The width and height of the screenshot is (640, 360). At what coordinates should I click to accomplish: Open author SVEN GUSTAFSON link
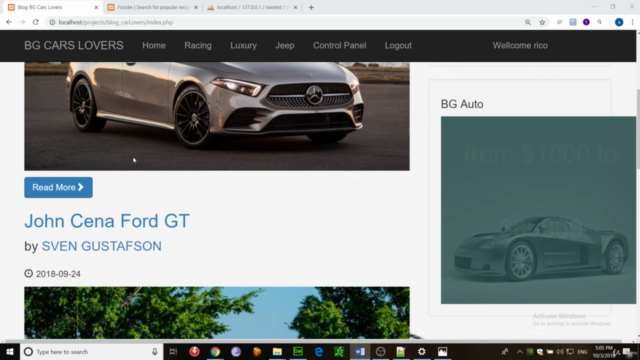point(102,246)
